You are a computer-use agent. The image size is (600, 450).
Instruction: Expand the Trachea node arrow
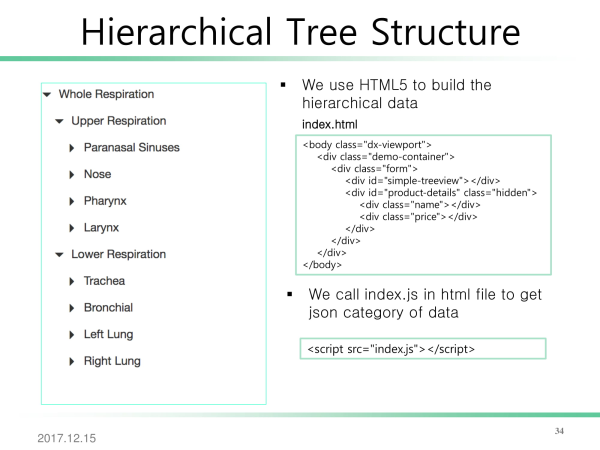[72, 281]
